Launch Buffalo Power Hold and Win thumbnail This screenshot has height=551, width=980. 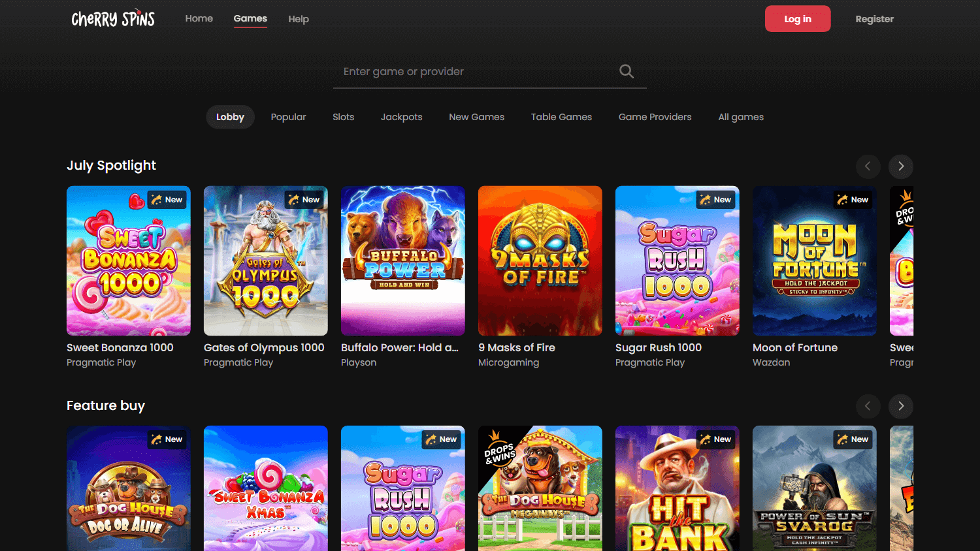click(x=403, y=261)
